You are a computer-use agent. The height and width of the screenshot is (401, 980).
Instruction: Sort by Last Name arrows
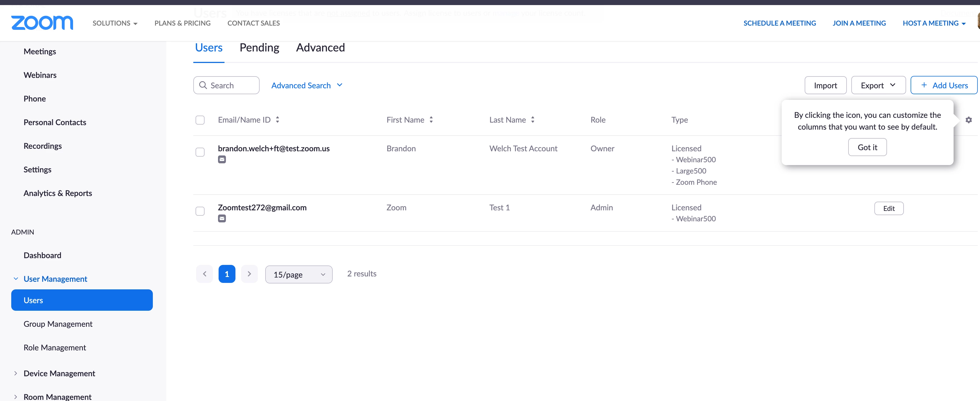[533, 120]
